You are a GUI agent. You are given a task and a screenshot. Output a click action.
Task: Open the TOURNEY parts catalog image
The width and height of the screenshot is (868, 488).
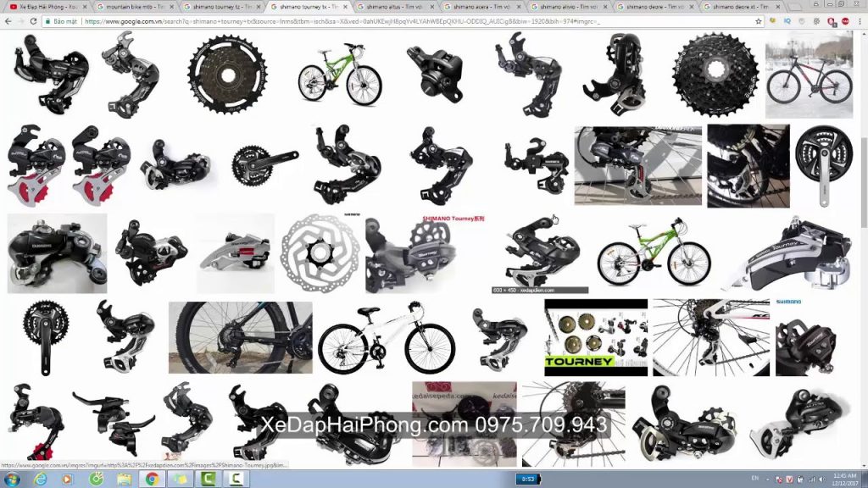click(596, 337)
